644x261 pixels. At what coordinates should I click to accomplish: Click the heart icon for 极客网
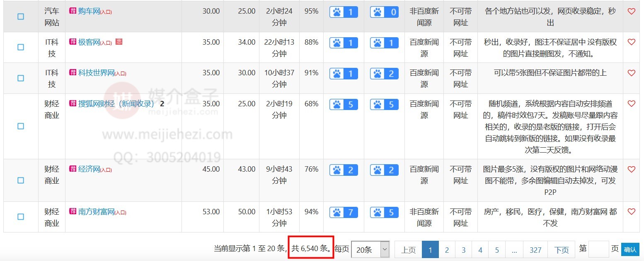click(x=631, y=42)
